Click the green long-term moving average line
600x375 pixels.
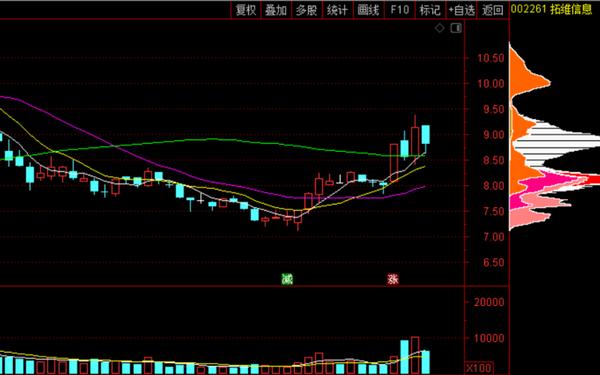pos(210,139)
